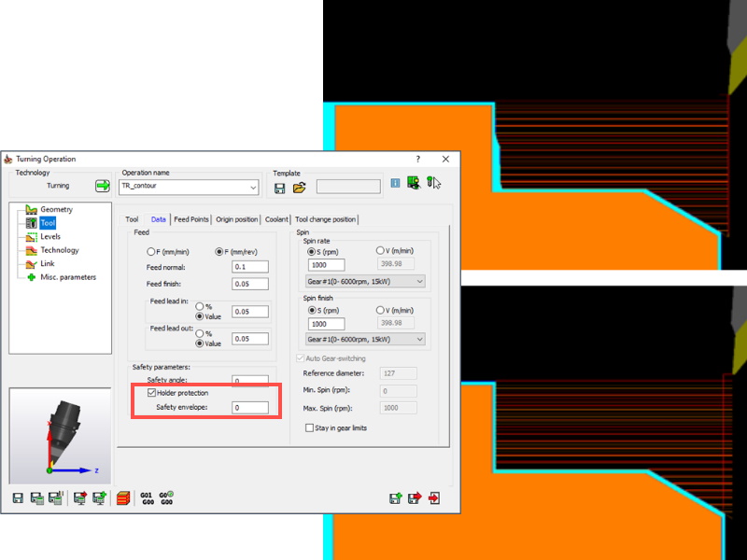Click the red exit door icon

[x=435, y=498]
